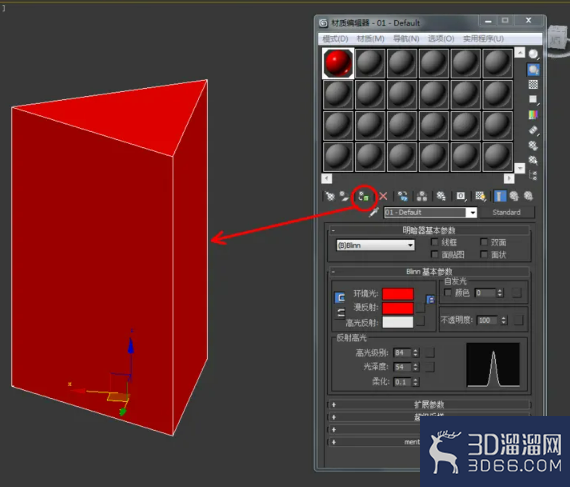Click the Get Material toolbar icon

[330, 197]
